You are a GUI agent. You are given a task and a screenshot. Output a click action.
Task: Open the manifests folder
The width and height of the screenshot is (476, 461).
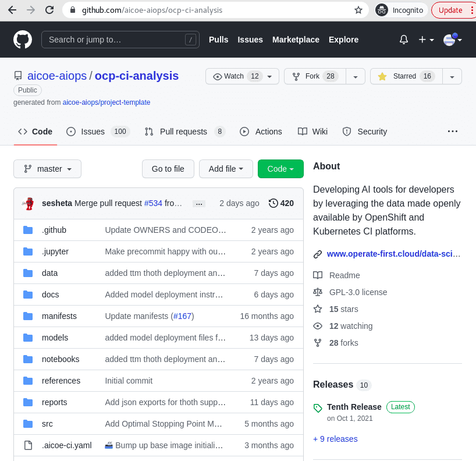pos(59,316)
